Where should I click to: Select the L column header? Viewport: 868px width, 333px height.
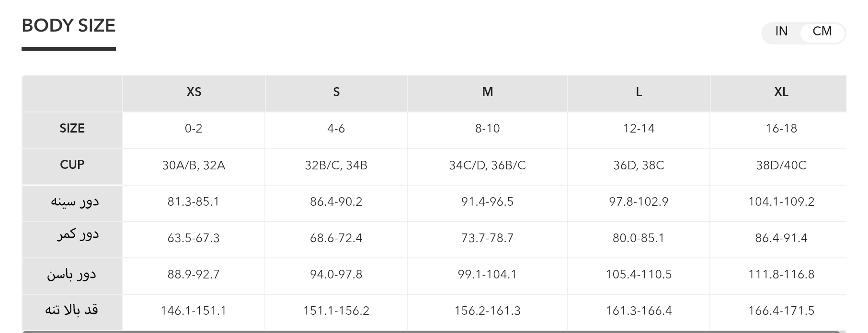tap(639, 92)
